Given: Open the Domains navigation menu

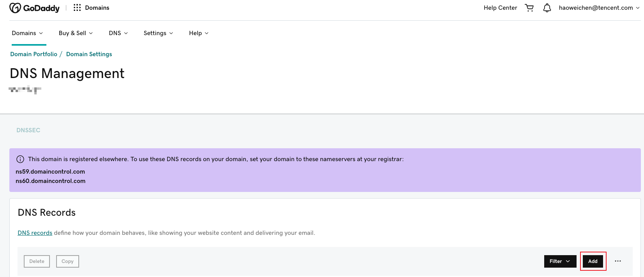Looking at the screenshot, I should click(x=27, y=33).
